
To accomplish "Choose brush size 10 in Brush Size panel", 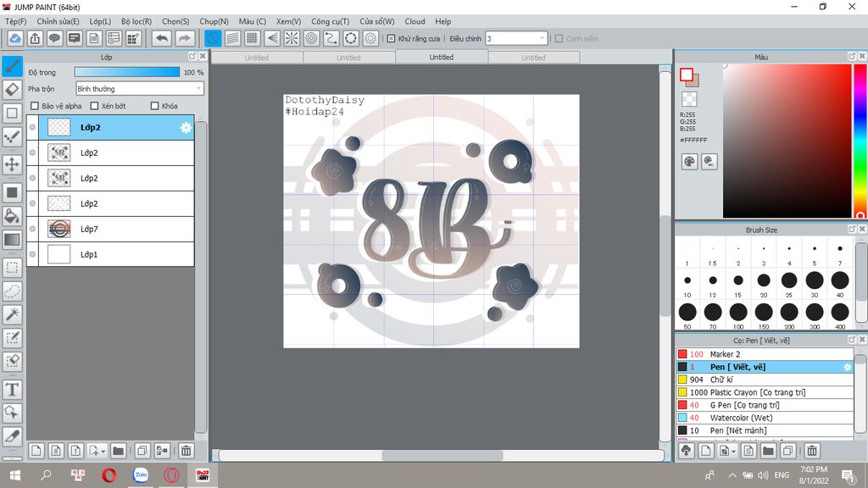I will (687, 280).
